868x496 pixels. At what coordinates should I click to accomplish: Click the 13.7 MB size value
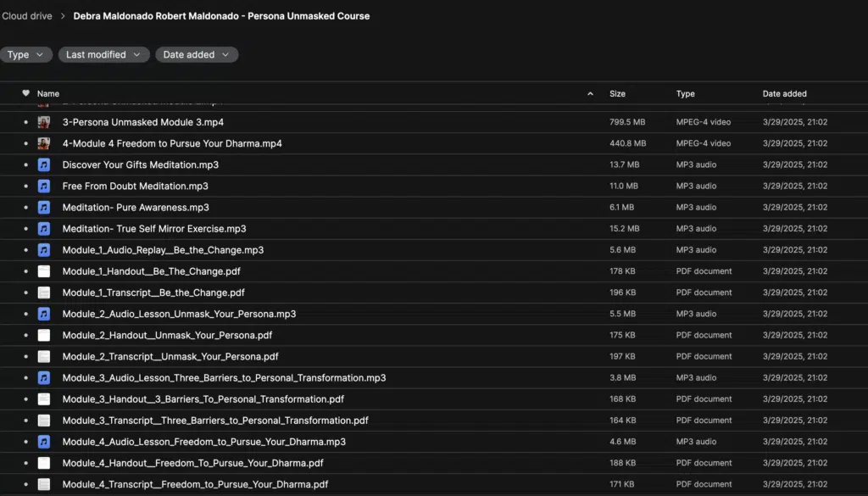pos(625,165)
